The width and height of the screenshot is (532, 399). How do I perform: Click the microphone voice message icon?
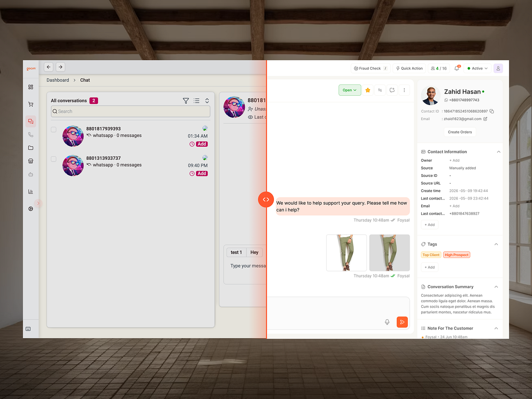387,322
